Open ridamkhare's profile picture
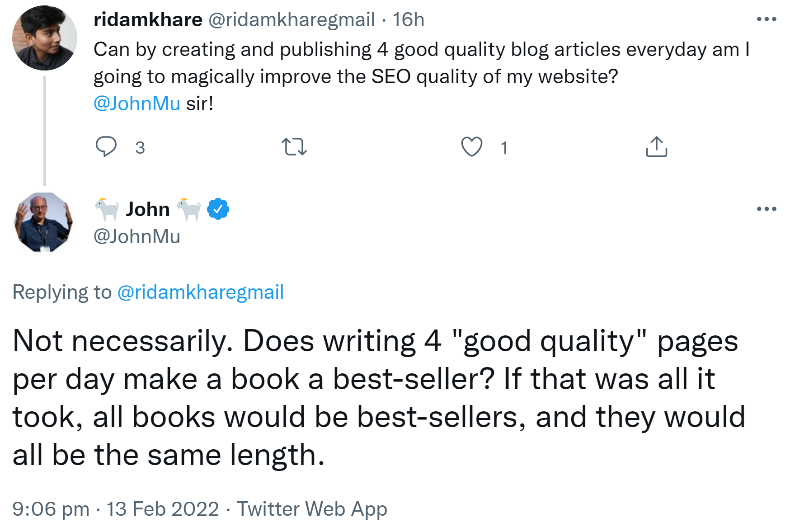The width and height of the screenshot is (790, 532). [x=44, y=38]
